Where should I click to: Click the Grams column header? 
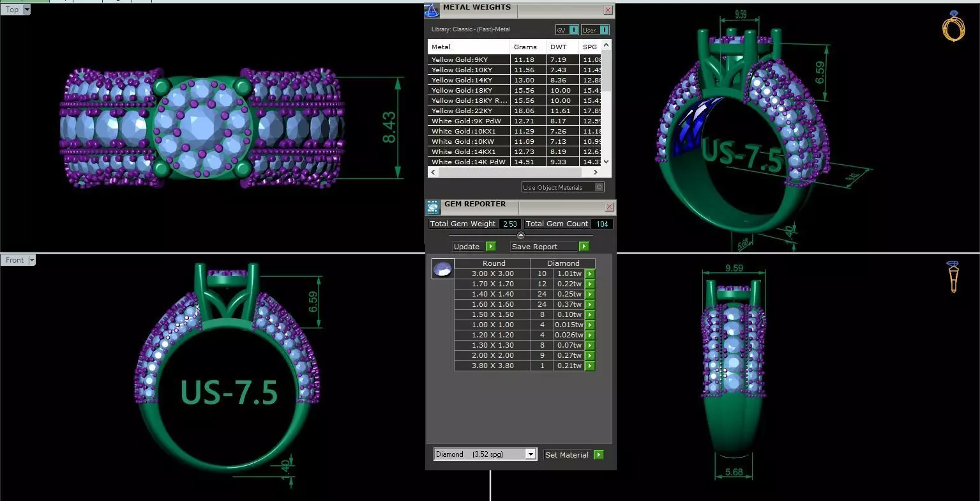pos(528,47)
